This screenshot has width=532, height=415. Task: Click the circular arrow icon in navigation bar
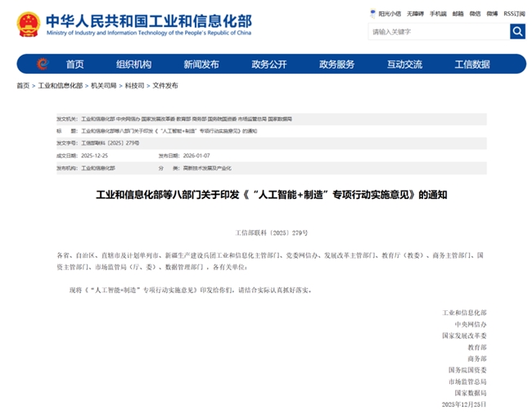(43, 64)
